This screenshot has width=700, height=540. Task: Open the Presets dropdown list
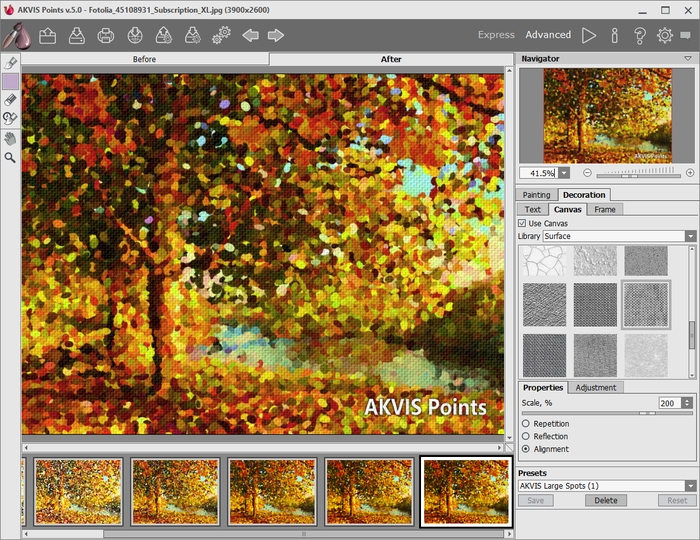690,486
